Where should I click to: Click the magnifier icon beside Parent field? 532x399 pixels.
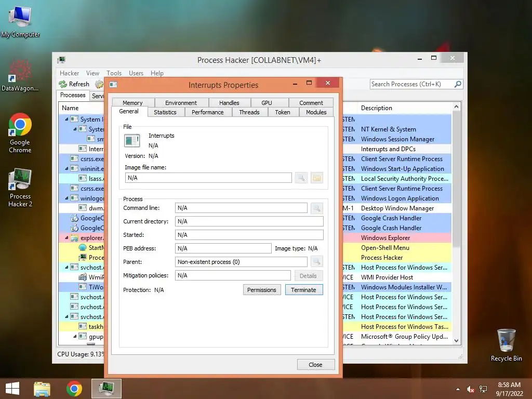pyautogui.click(x=316, y=262)
